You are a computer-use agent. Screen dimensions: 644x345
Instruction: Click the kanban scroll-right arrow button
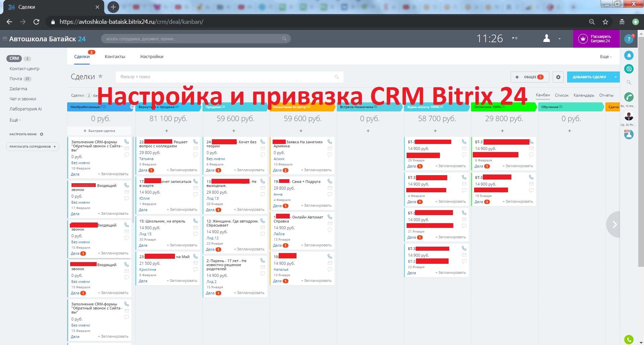[614, 225]
